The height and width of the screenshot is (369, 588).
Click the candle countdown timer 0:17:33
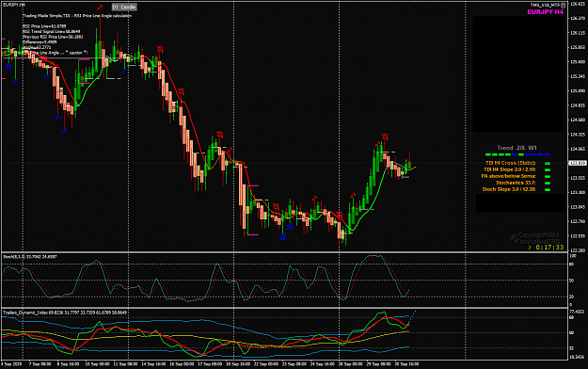[x=549, y=248]
